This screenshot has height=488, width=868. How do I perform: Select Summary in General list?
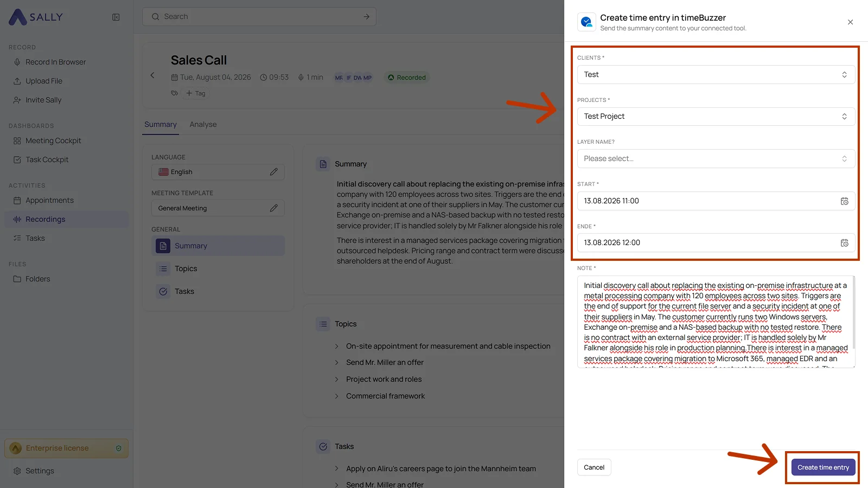pyautogui.click(x=218, y=246)
